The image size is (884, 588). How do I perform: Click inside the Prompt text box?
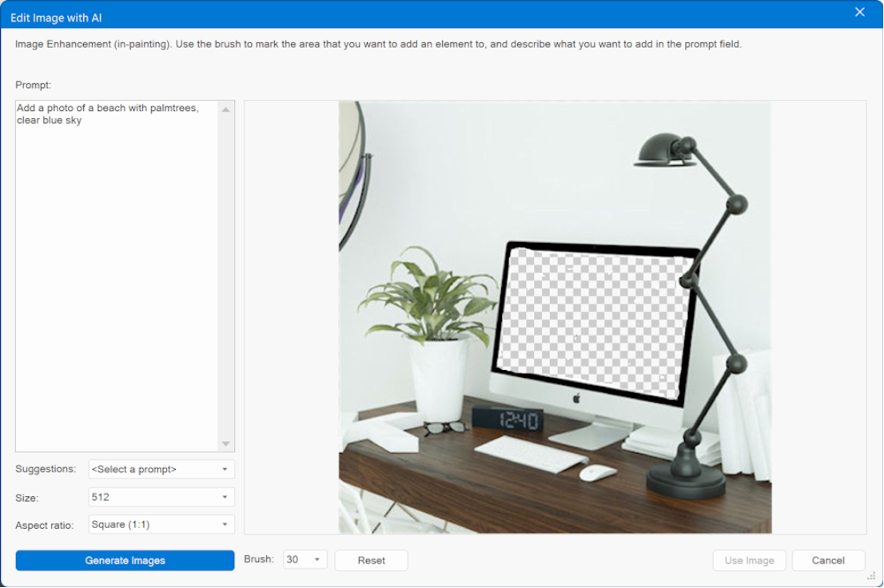[x=116, y=272]
